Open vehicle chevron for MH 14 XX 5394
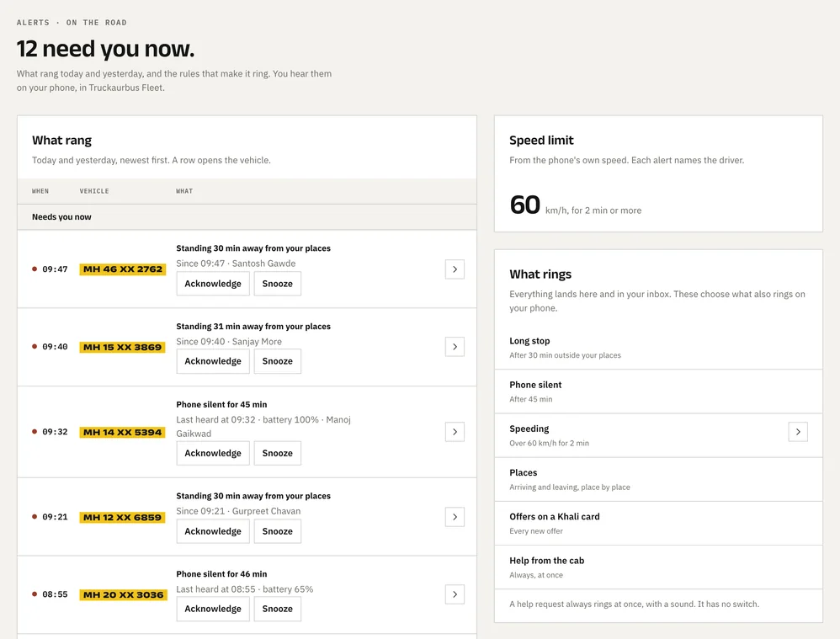 455,432
